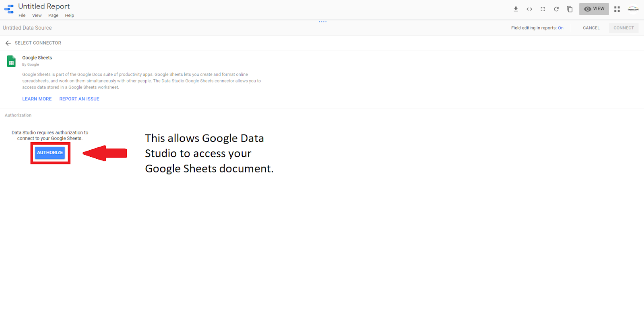Click the Untitled Report title field

coord(44,6)
